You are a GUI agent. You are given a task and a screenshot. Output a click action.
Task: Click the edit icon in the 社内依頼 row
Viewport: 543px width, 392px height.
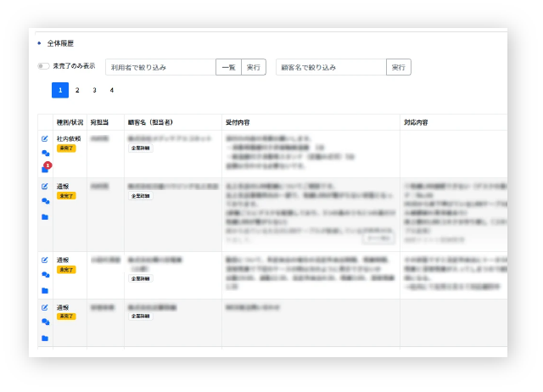coord(45,137)
